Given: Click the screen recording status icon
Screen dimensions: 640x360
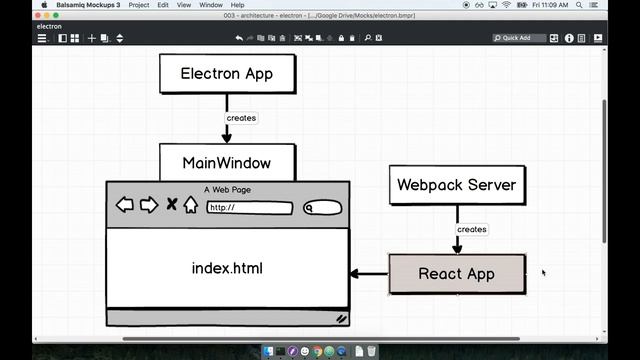Looking at the screenshot, I should point(466,5).
